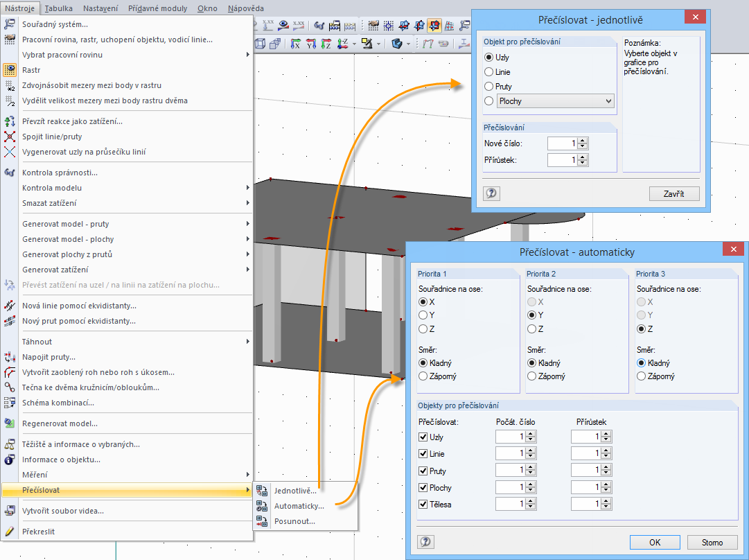Open the Tabulka menu

point(59,8)
